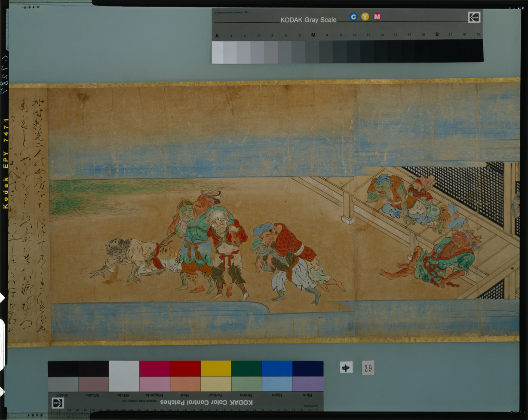Select the gray scale patch under label 19
Image resolution: width=528 pixels, height=420 pixels.
click(x=477, y=51)
